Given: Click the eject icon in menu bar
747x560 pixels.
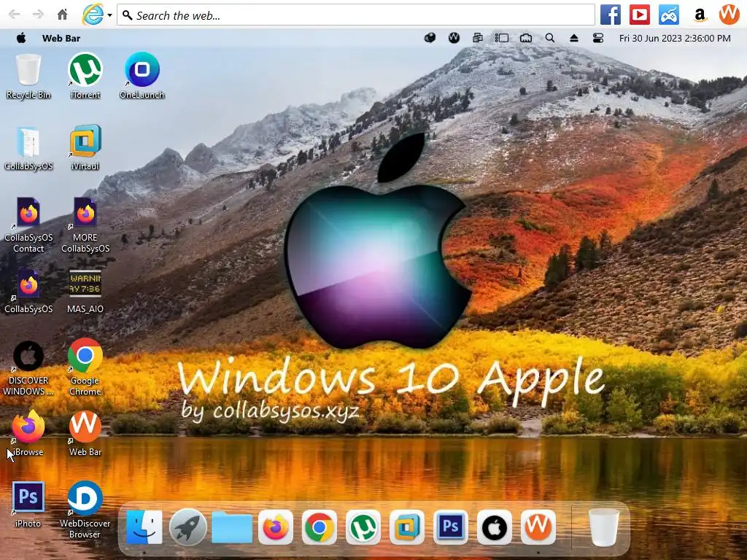Looking at the screenshot, I should pos(574,38).
